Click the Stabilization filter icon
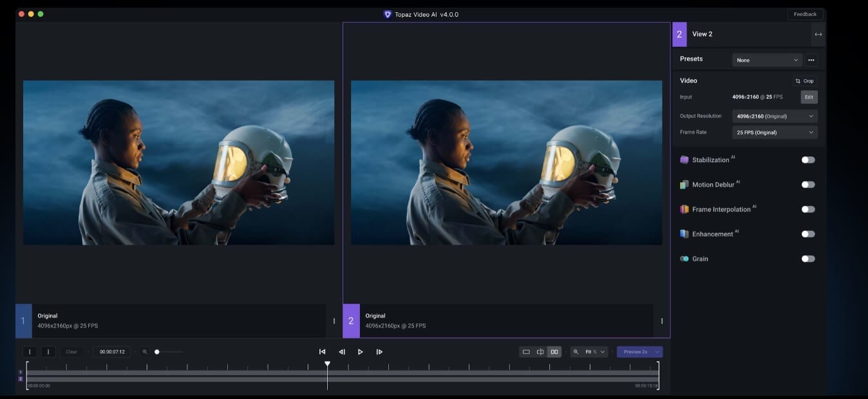 pyautogui.click(x=684, y=160)
